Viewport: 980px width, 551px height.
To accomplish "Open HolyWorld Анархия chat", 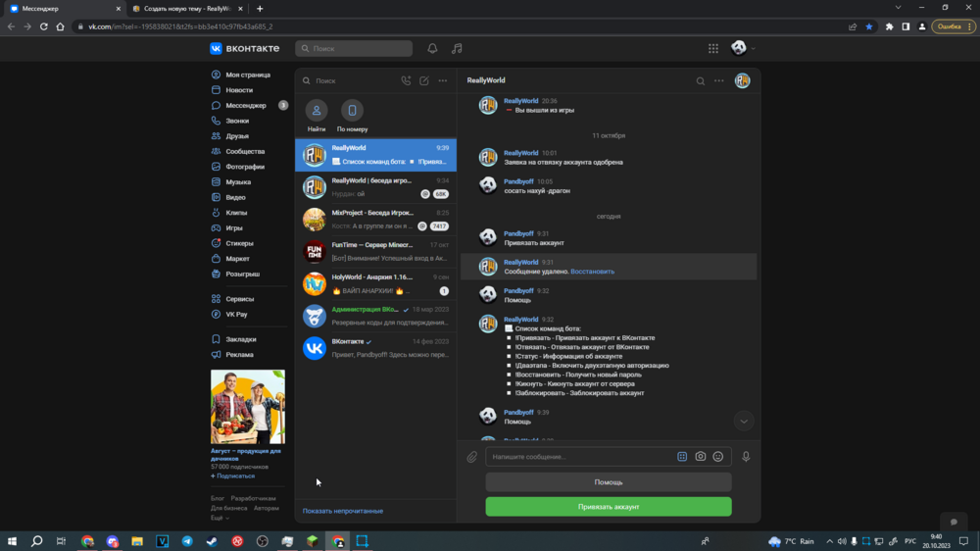I will click(x=375, y=284).
